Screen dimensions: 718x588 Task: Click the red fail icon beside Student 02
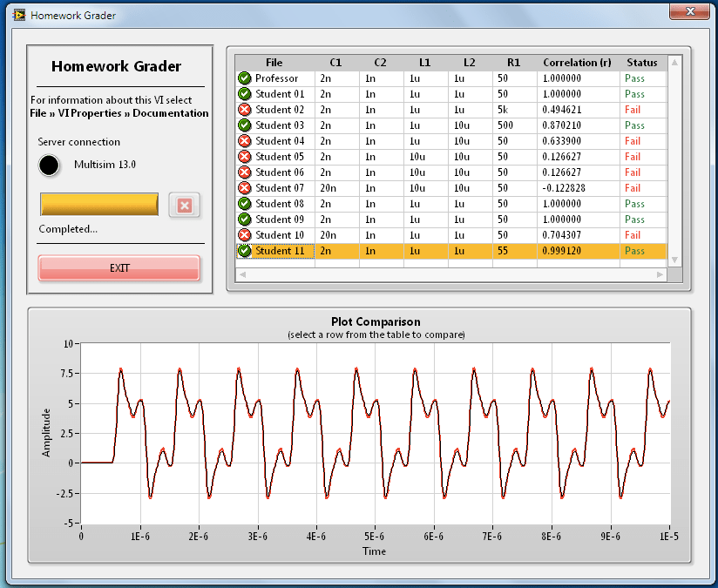(245, 110)
